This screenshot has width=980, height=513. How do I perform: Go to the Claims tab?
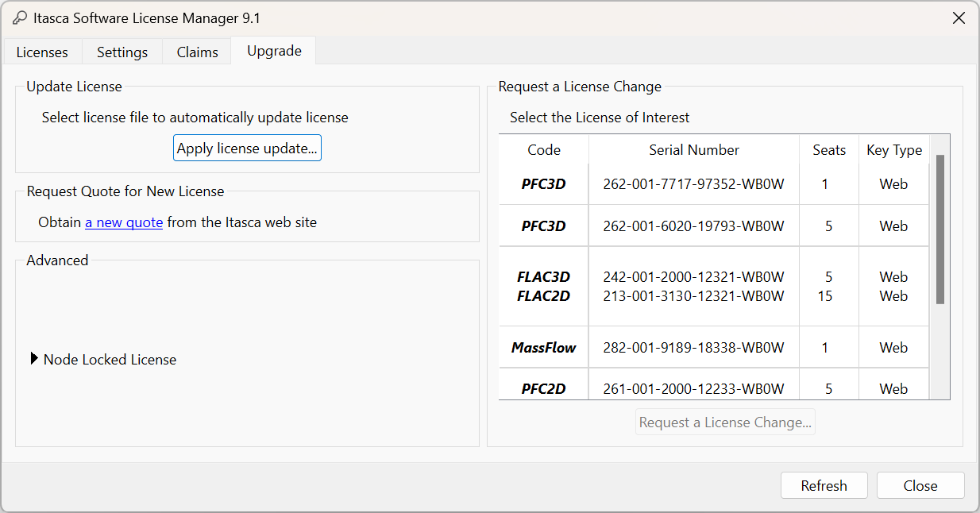pyautogui.click(x=197, y=52)
